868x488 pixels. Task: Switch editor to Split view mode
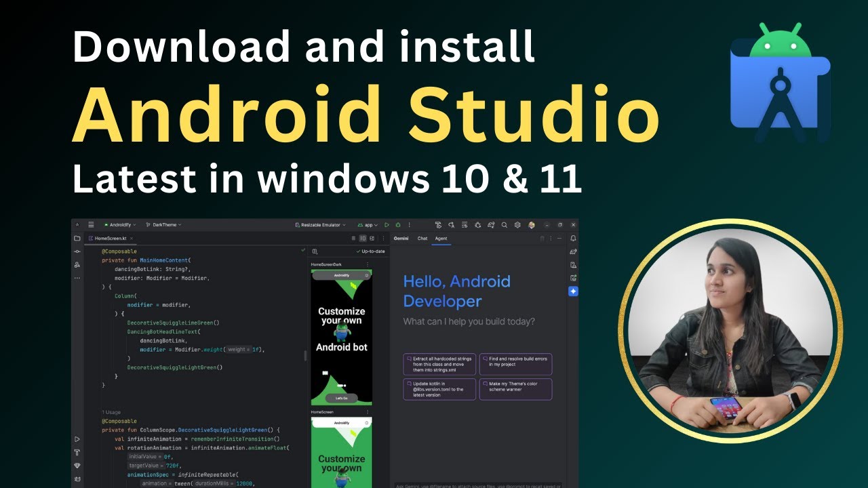[x=363, y=239]
